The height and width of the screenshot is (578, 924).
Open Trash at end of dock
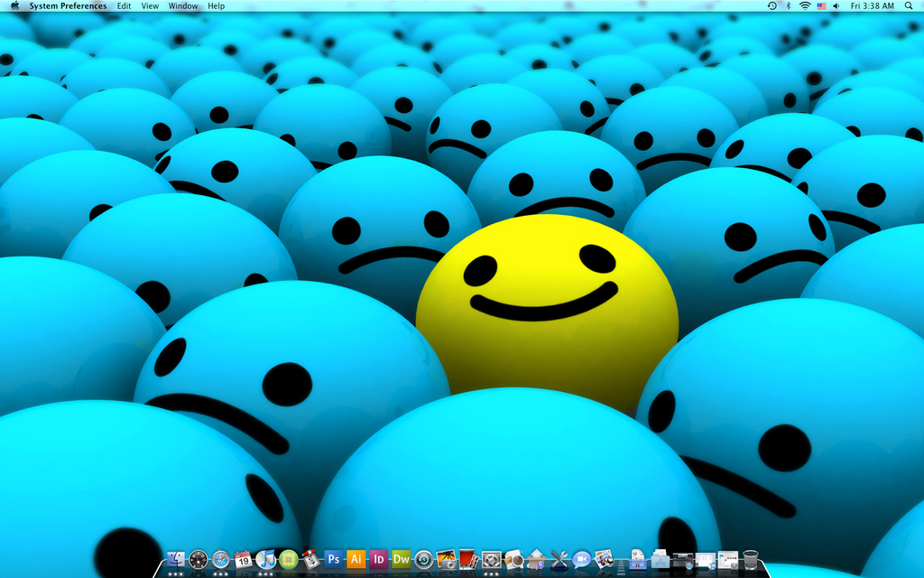(751, 559)
